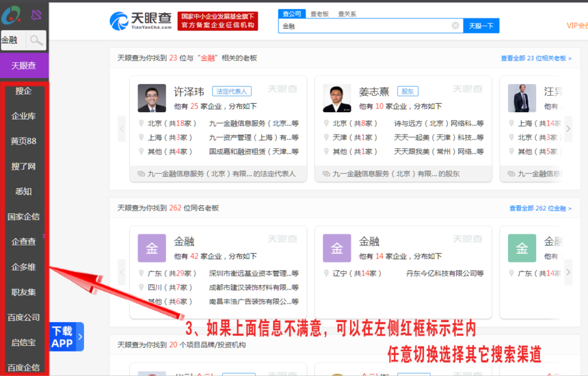Click 广东（共29家） region text

click(172, 273)
